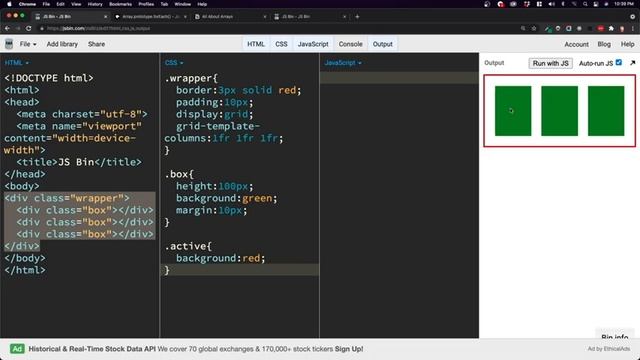This screenshot has height=360, width=640.
Task: Click the first green box in output
Action: point(513,111)
